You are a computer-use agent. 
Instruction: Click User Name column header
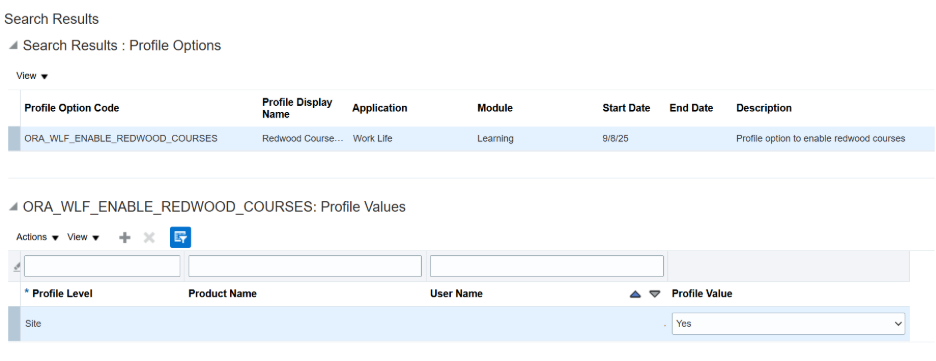(456, 294)
